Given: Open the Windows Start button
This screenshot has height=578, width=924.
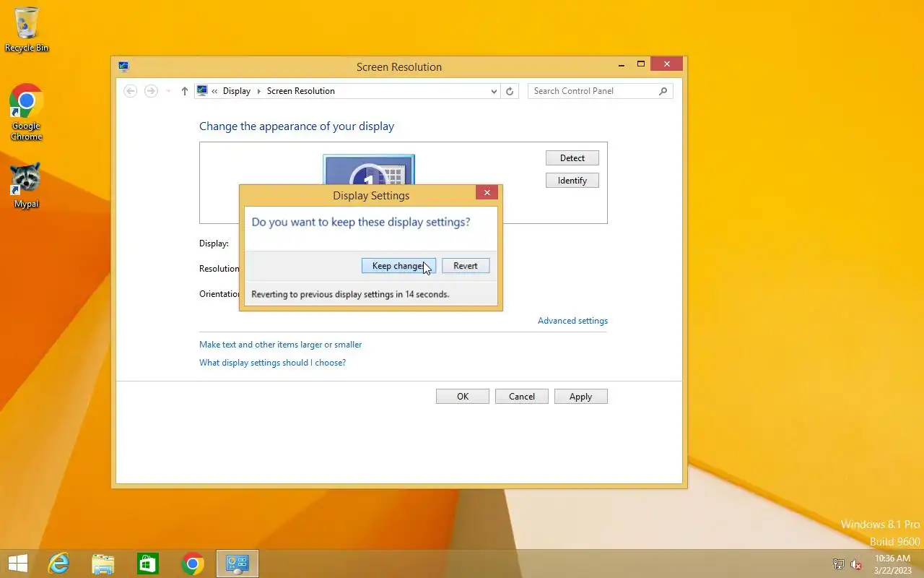Looking at the screenshot, I should coord(18,564).
